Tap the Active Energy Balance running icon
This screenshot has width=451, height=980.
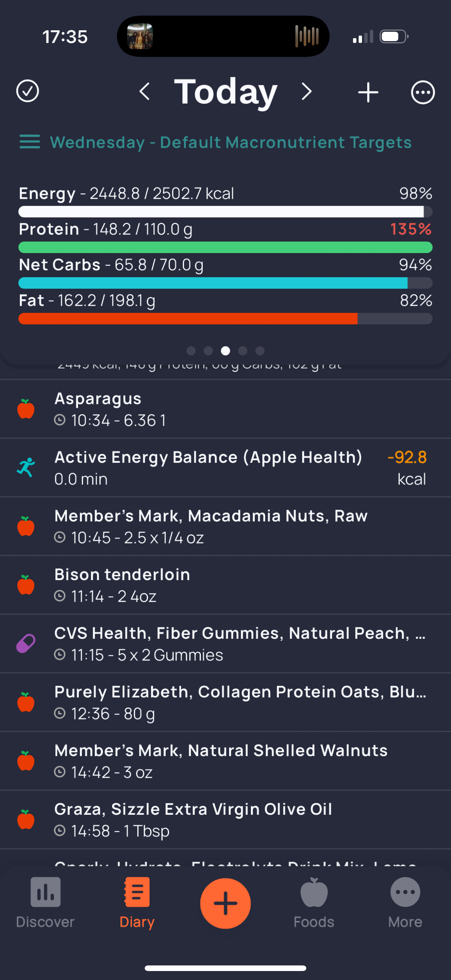[x=26, y=468]
